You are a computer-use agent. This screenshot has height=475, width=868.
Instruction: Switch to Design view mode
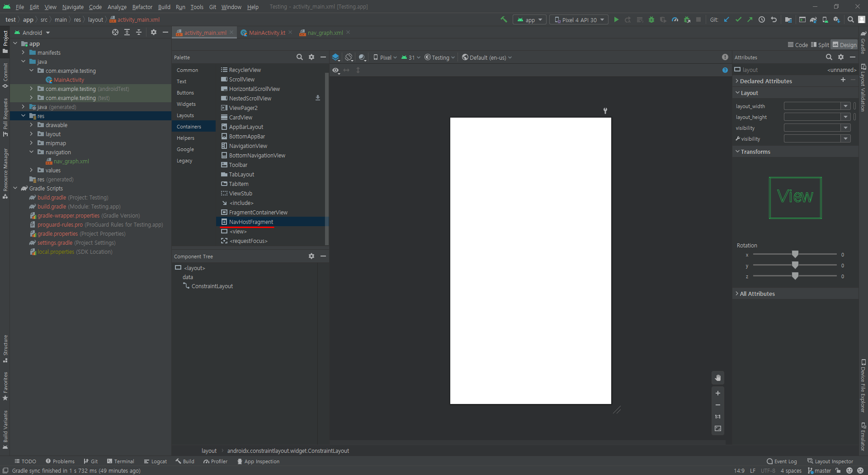pyautogui.click(x=844, y=45)
